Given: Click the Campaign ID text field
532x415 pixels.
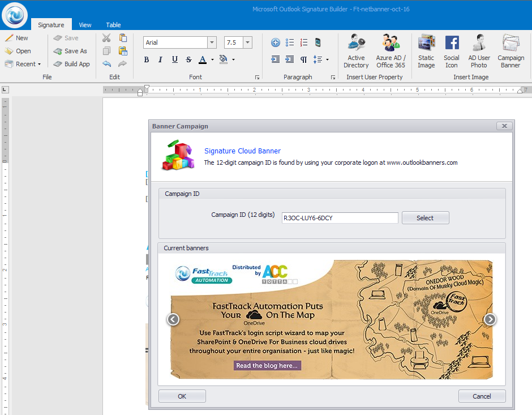Looking at the screenshot, I should click(x=340, y=218).
